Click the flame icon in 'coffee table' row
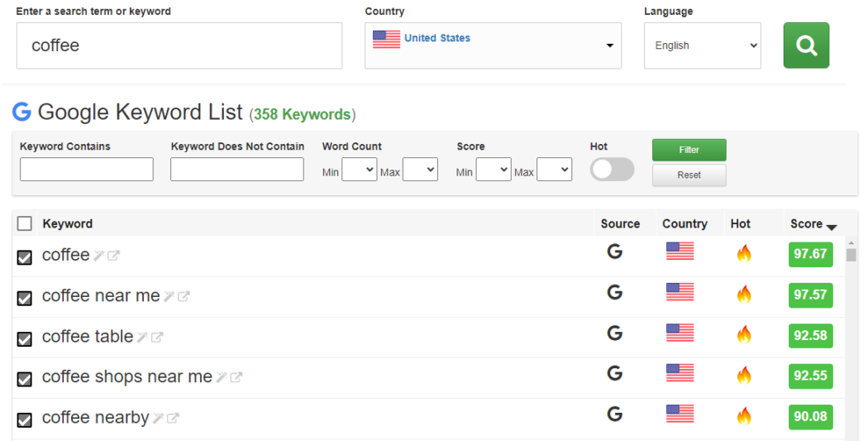The height and width of the screenshot is (441, 868). tap(744, 334)
